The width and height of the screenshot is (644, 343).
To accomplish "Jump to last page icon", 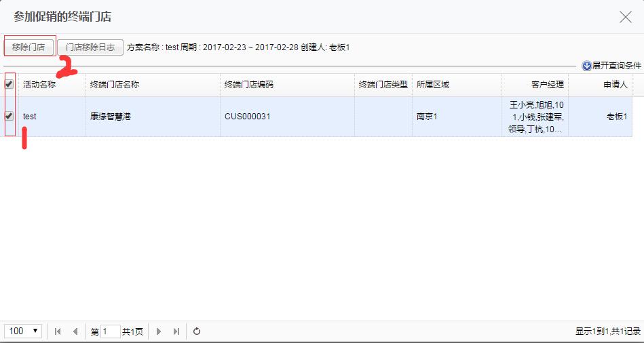I will (176, 331).
